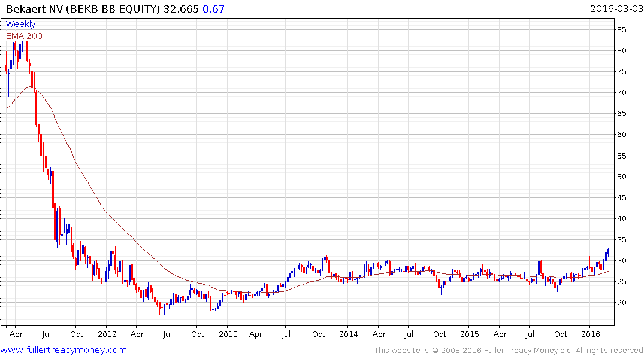This screenshot has width=644, height=359.
Task: Click the latest blue candlestick near 32
Action: pos(608,251)
